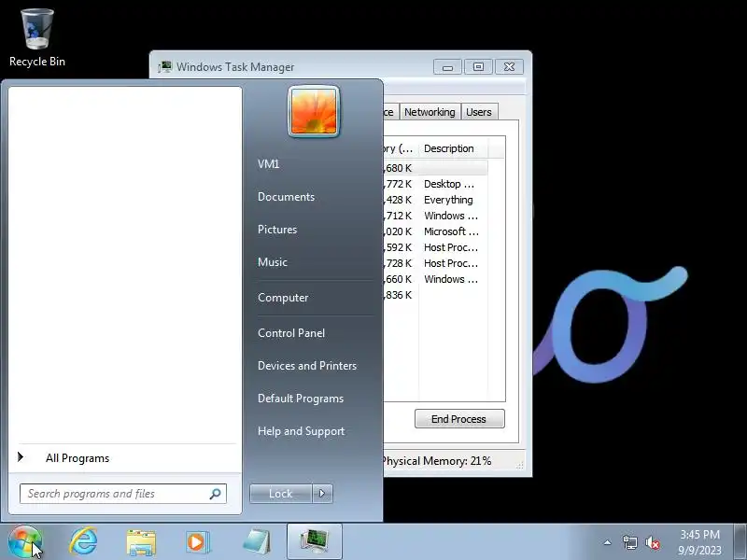747x560 pixels.
Task: Open Help and Support
Action: point(301,431)
